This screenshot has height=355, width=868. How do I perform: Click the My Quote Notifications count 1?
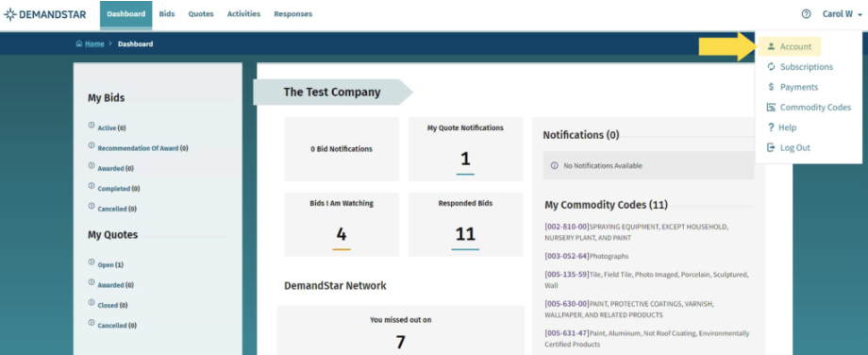coord(465,160)
